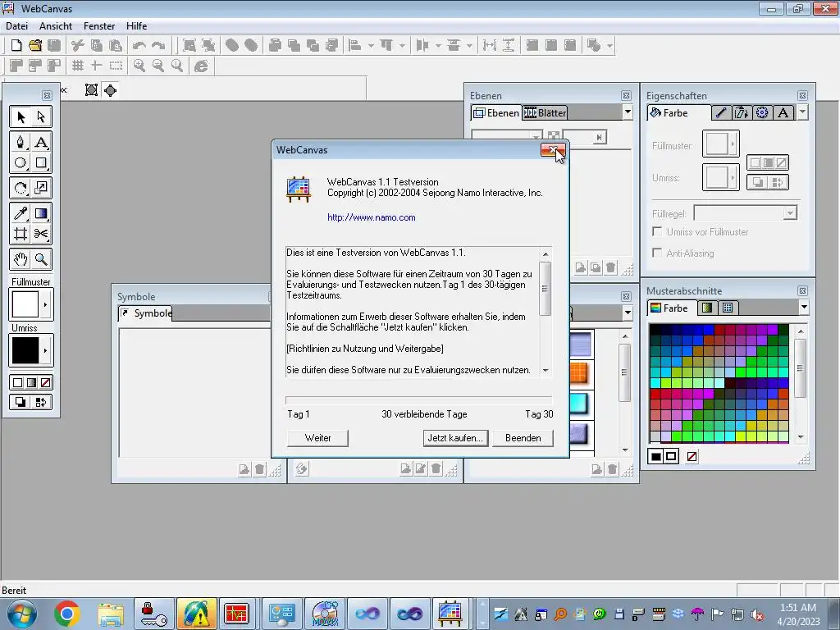
Task: Close the Musterabschnitte panel
Action: (802, 291)
